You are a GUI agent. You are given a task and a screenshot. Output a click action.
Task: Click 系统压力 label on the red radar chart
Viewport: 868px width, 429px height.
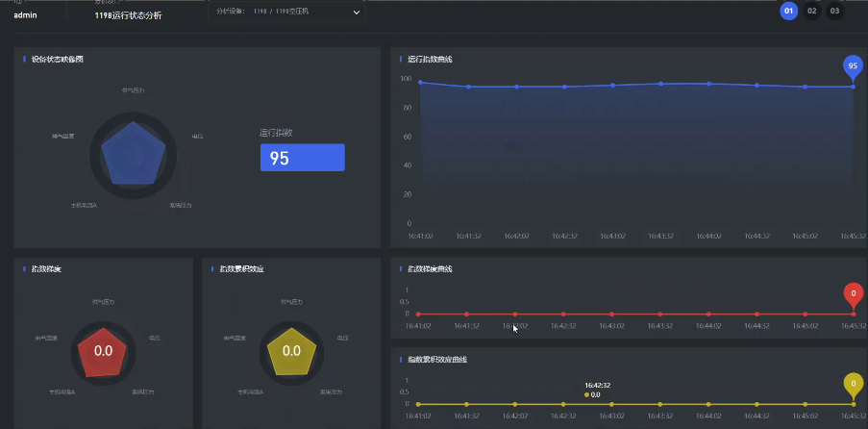[143, 391]
